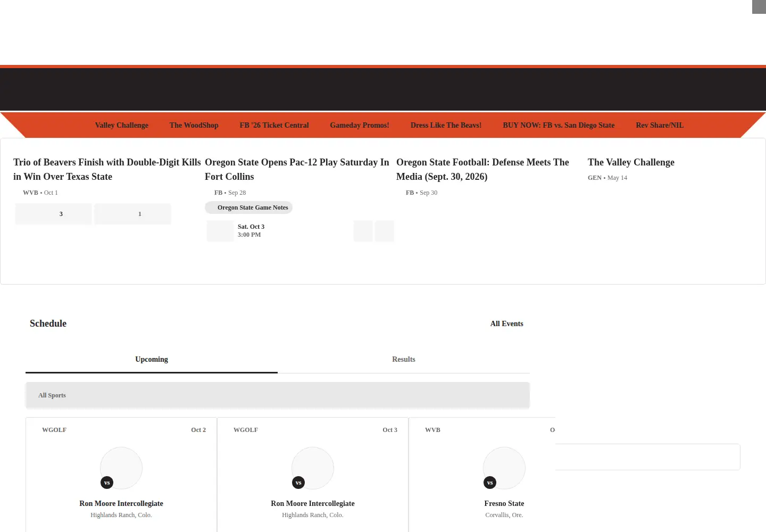Click the FB • Sep 28 label
Image resolution: width=766 pixels, height=532 pixels.
[230, 193]
